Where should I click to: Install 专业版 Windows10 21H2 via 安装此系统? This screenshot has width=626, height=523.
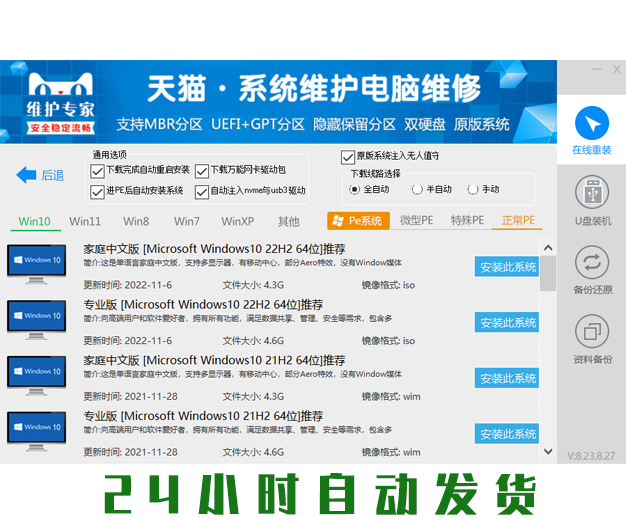(x=507, y=434)
